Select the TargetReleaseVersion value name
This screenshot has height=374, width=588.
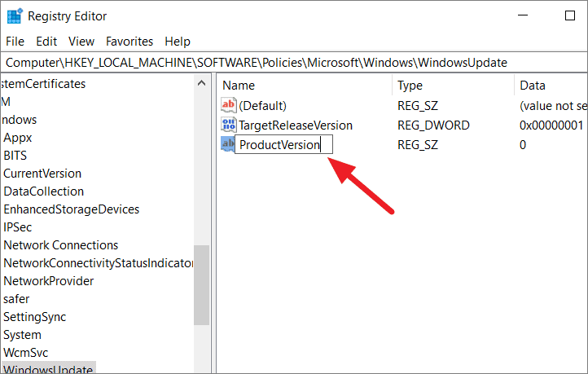click(x=296, y=125)
